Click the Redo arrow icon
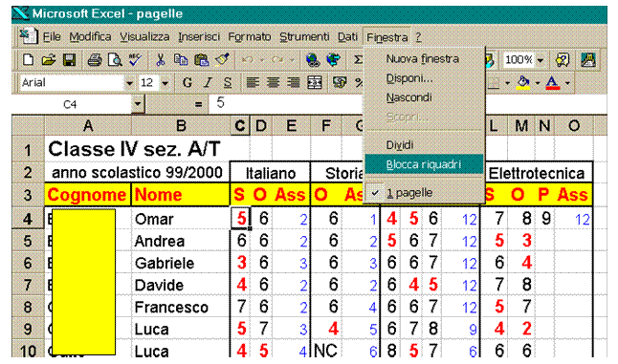 tap(277, 60)
